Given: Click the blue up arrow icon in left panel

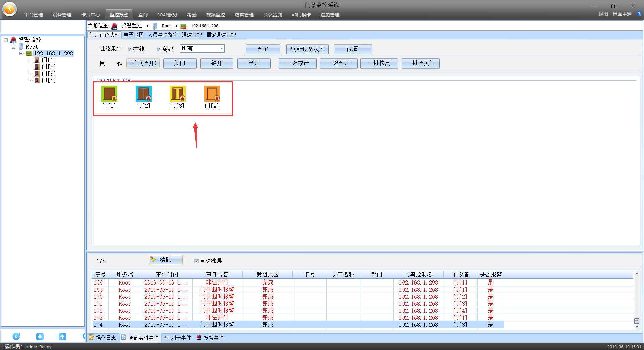Looking at the screenshot, I should pos(62,336).
